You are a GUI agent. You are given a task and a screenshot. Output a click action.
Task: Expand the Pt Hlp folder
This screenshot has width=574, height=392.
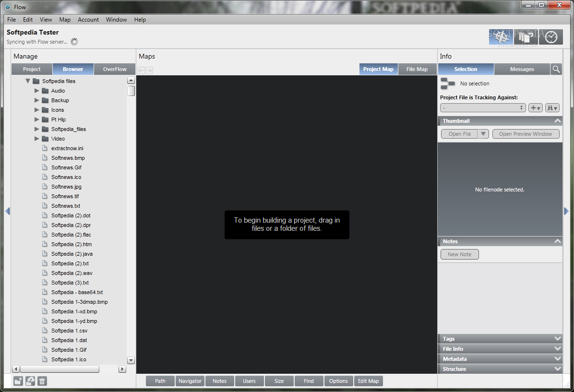coord(36,119)
